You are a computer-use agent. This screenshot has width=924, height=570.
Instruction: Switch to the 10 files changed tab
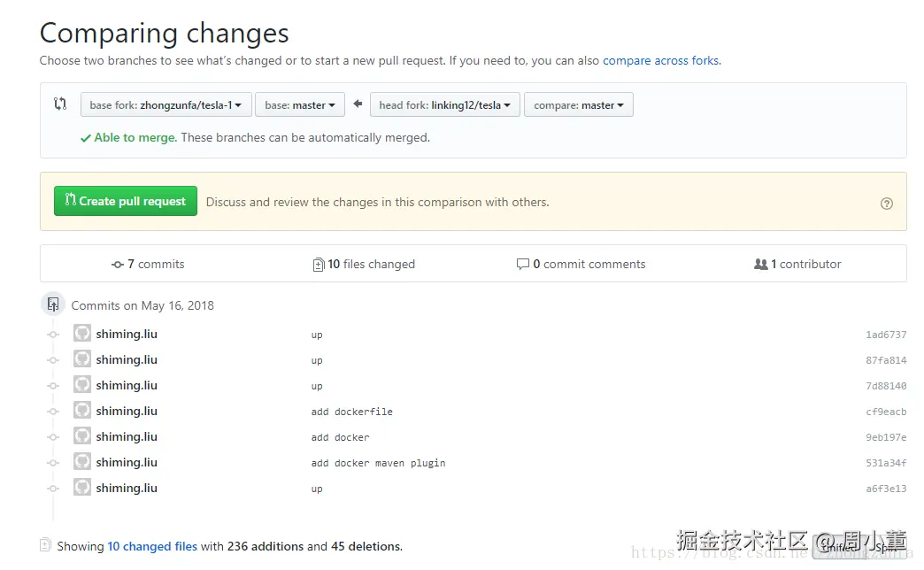(364, 264)
